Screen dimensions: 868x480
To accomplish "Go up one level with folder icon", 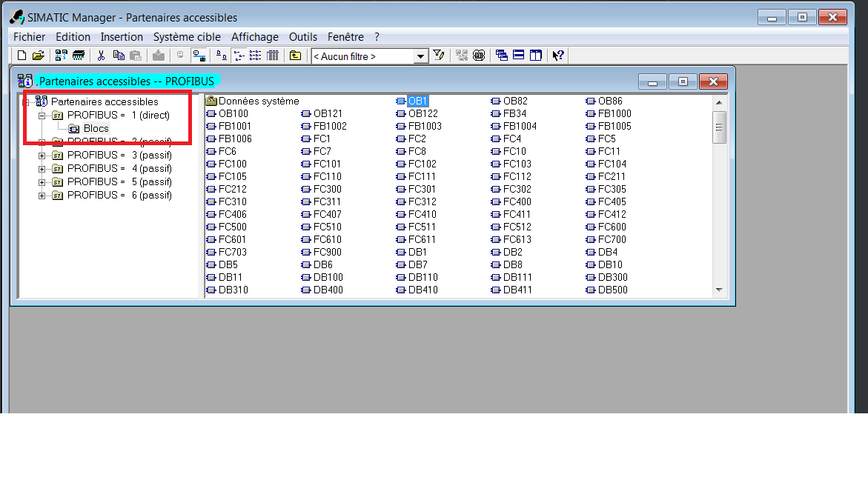I will 295,56.
